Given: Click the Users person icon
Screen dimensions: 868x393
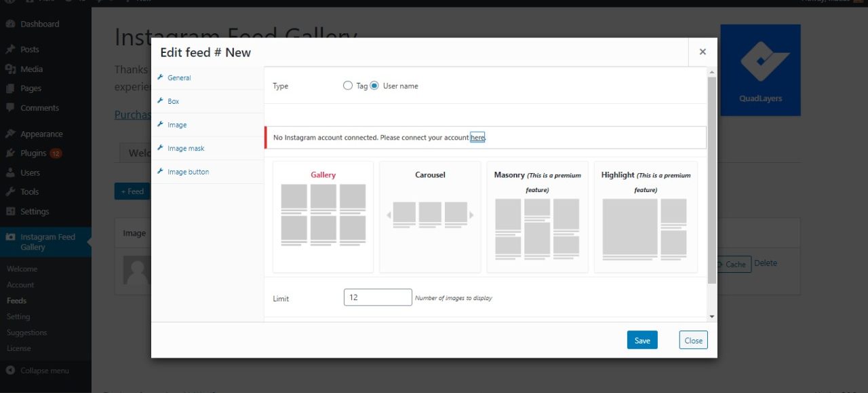Looking at the screenshot, I should tap(10, 173).
